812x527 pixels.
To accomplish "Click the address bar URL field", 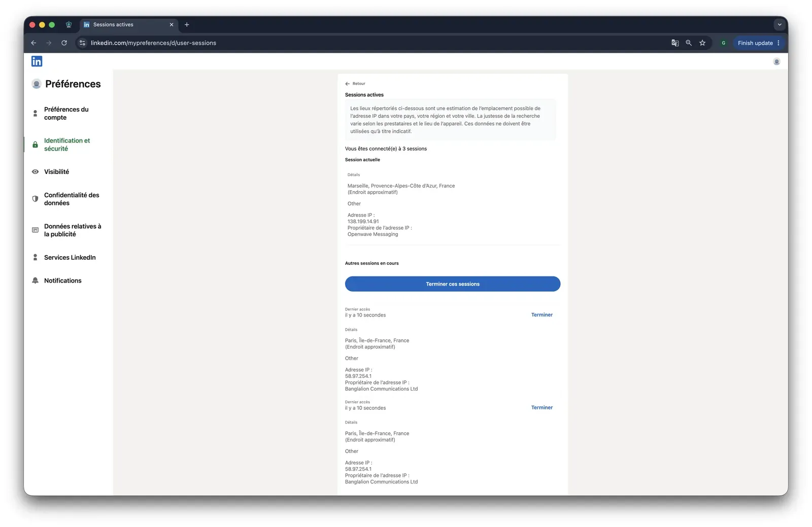I will [376, 43].
